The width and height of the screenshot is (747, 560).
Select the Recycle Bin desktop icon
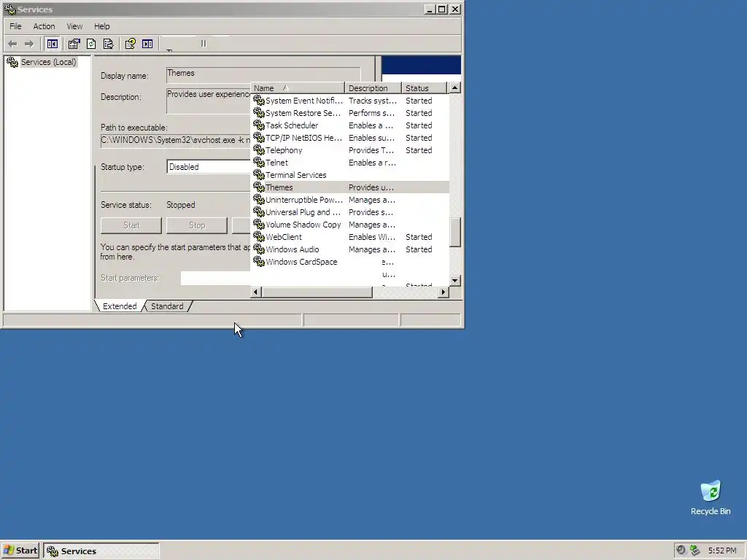[x=711, y=497]
